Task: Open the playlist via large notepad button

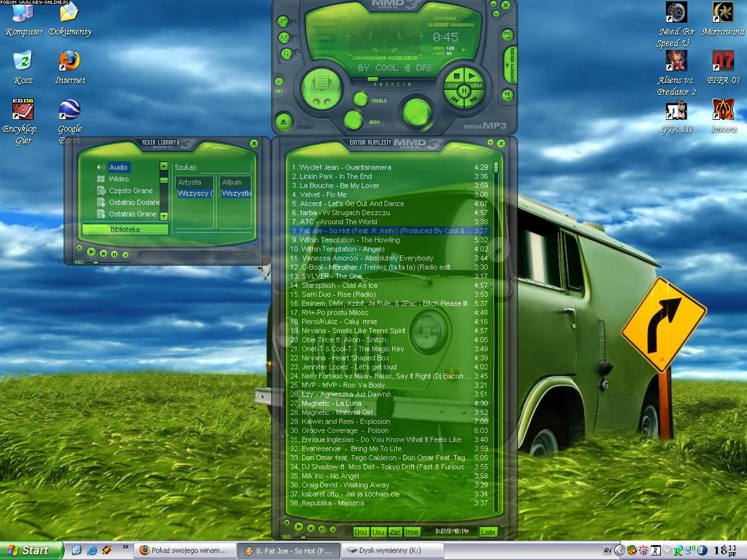Action: [321, 84]
